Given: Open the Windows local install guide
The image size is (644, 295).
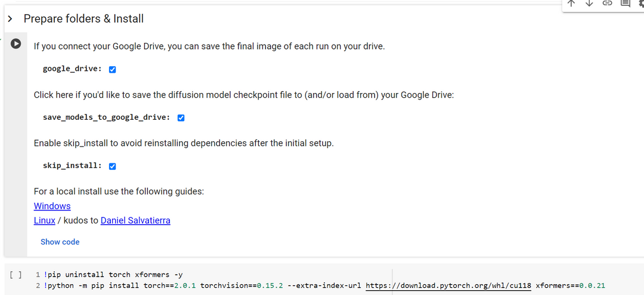Looking at the screenshot, I should coord(52,206).
